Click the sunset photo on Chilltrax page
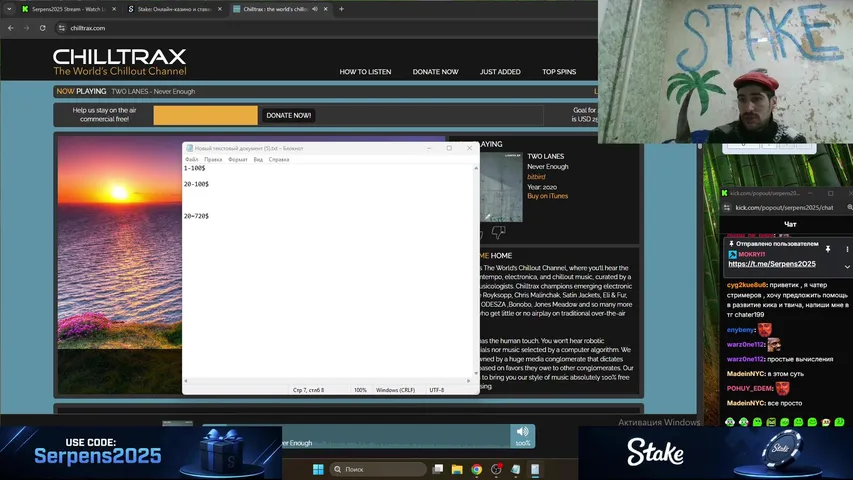This screenshot has height=480, width=853. click(120, 242)
